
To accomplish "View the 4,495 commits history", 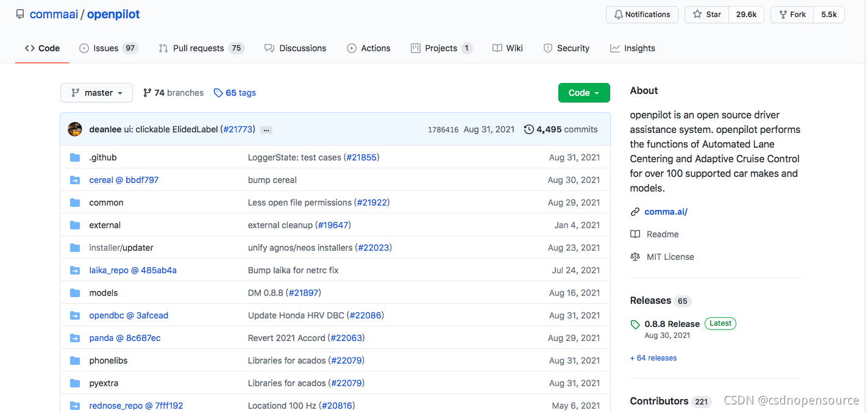I will click(561, 129).
